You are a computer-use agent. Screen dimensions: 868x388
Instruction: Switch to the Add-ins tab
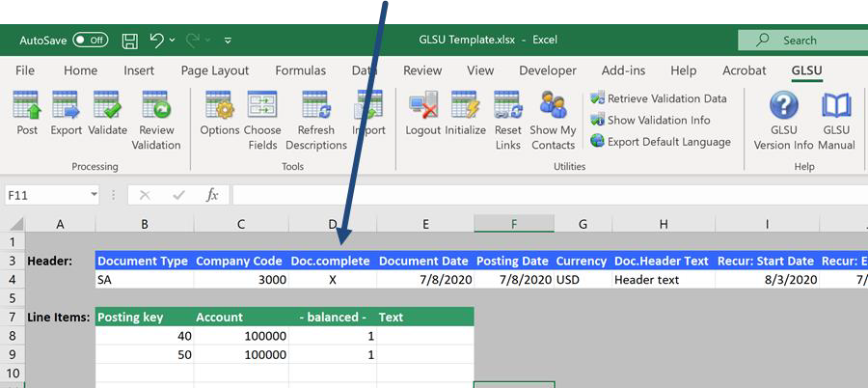(623, 71)
